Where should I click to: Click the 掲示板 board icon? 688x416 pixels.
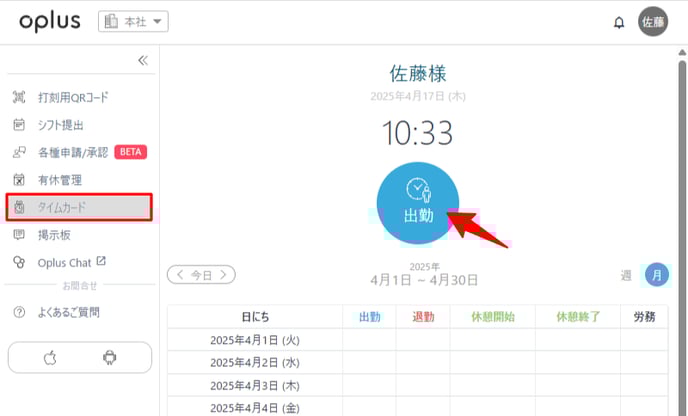18,235
